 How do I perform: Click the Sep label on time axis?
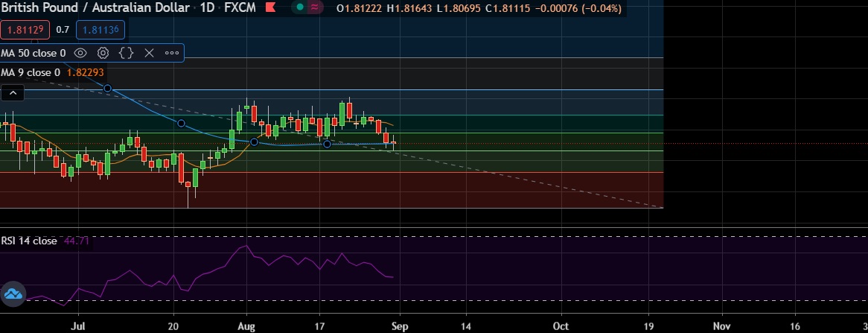coord(398,326)
